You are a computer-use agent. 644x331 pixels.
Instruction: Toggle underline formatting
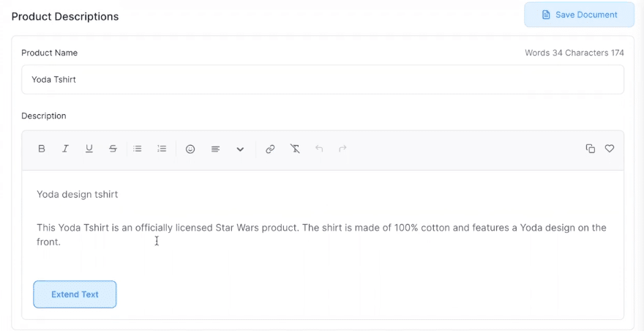pyautogui.click(x=89, y=149)
